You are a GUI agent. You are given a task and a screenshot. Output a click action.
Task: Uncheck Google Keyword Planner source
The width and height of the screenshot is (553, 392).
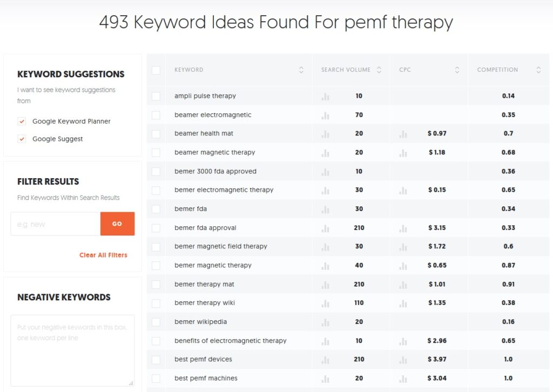[x=22, y=121]
